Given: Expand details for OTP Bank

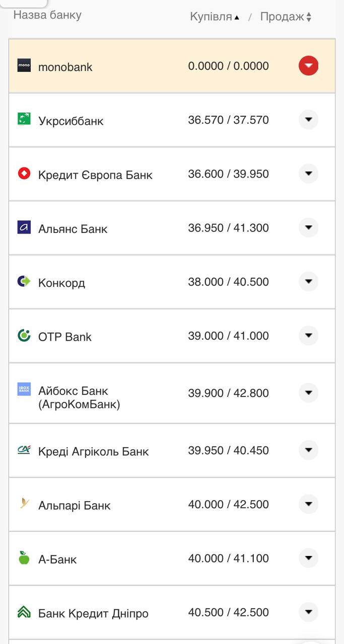Looking at the screenshot, I should (x=308, y=336).
